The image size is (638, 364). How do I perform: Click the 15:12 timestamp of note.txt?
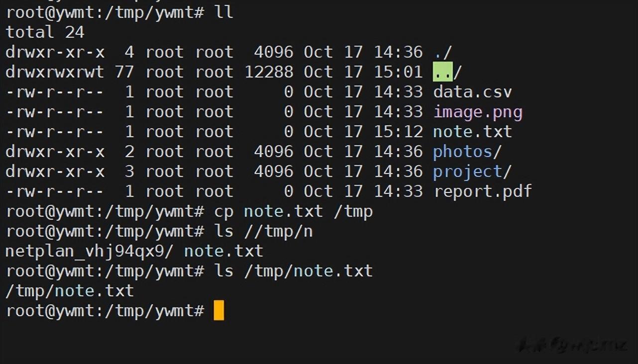[398, 132]
